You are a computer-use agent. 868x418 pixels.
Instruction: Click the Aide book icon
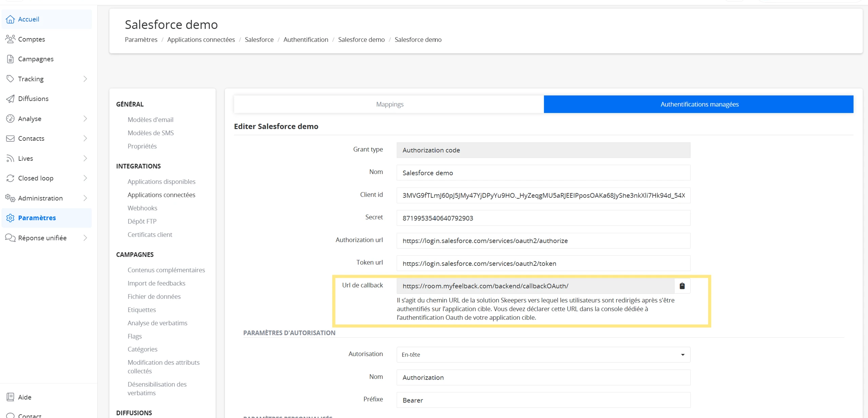[x=10, y=397]
